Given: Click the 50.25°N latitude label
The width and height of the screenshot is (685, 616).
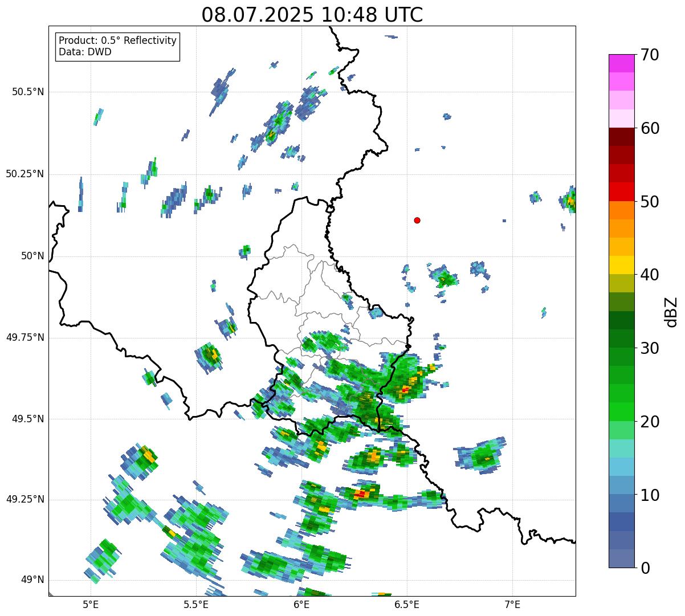Looking at the screenshot, I should pyautogui.click(x=25, y=174).
